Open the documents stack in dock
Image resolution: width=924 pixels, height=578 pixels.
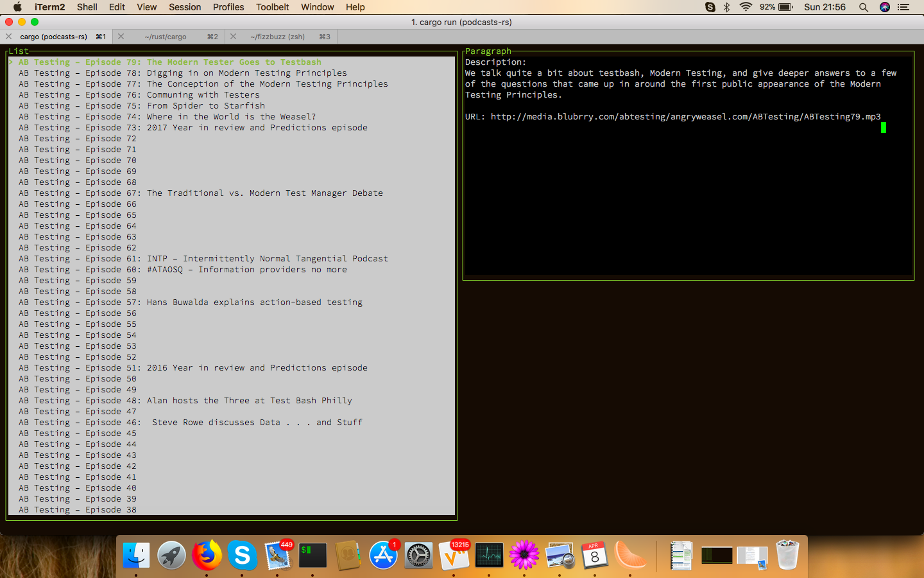(681, 556)
